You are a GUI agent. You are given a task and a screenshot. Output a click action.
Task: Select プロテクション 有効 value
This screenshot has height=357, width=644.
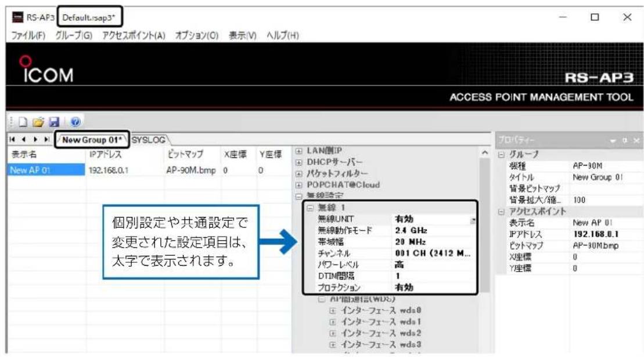tap(404, 287)
